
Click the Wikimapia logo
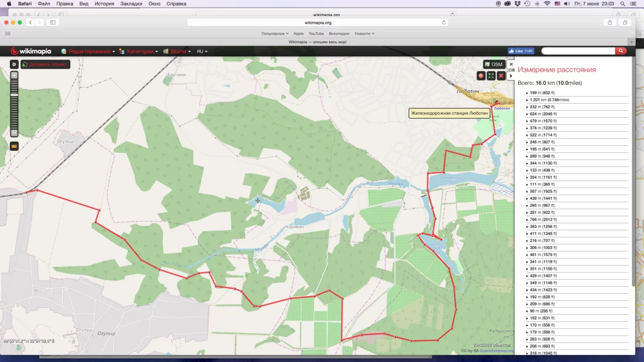tap(31, 51)
